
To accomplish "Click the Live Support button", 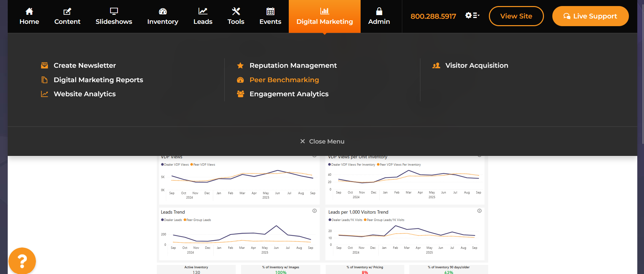I will point(590,16).
